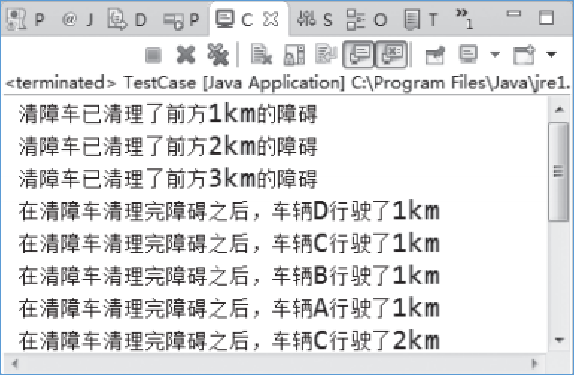Toggle Word Wrap icon in console toolbar
Screen dimensions: 575x376
coord(326,55)
